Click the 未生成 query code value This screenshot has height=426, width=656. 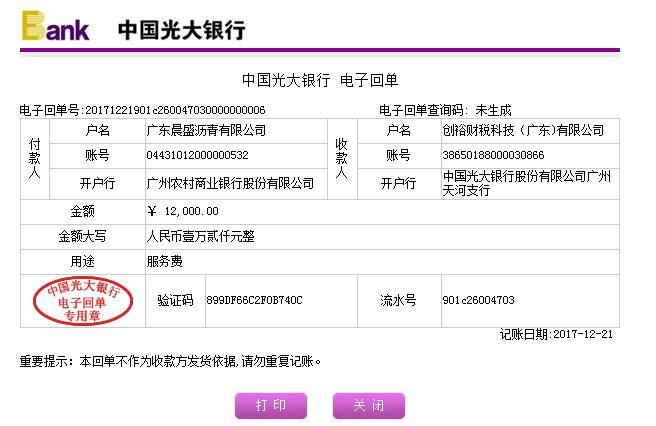pos(493,110)
